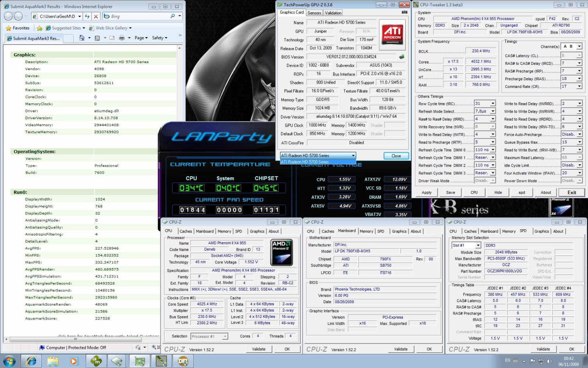
Task: Click the Action Center flag tray icon
Action: pyautogui.click(x=533, y=361)
